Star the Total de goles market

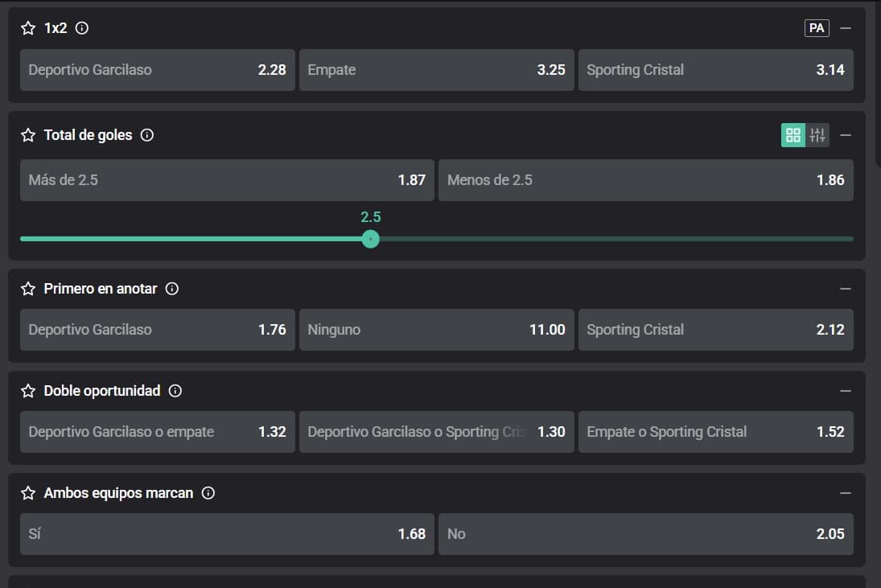tap(28, 135)
